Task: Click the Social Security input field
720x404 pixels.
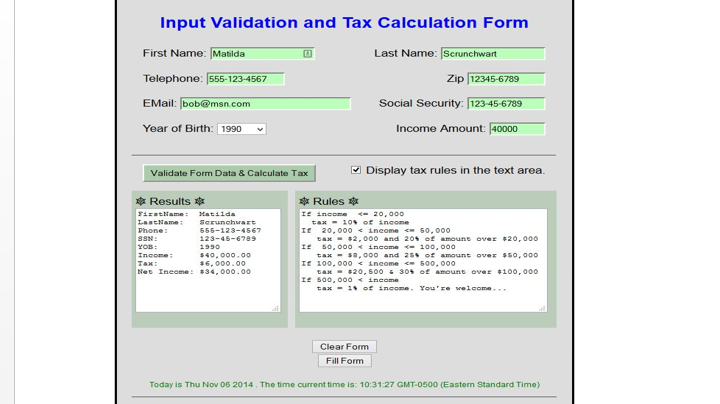Action: [506, 104]
